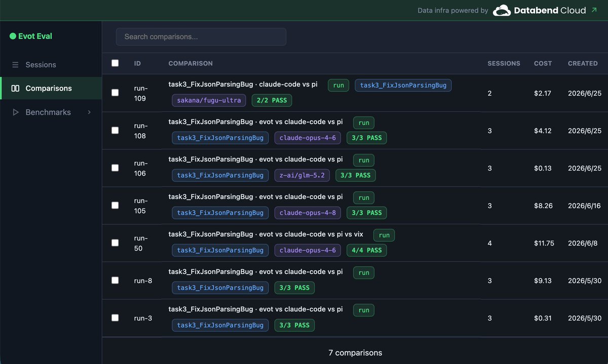Click the claude-opus-4-8 model tag
The height and width of the screenshot is (364, 608).
308,213
